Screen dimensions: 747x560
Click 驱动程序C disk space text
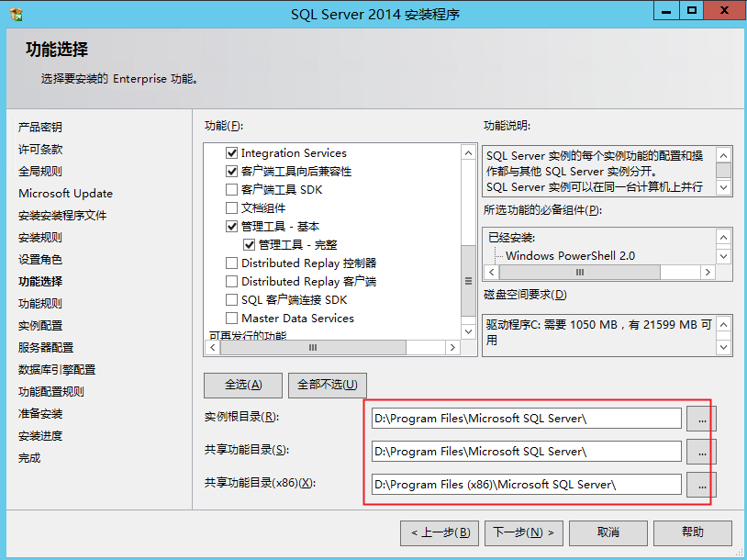pyautogui.click(x=599, y=332)
